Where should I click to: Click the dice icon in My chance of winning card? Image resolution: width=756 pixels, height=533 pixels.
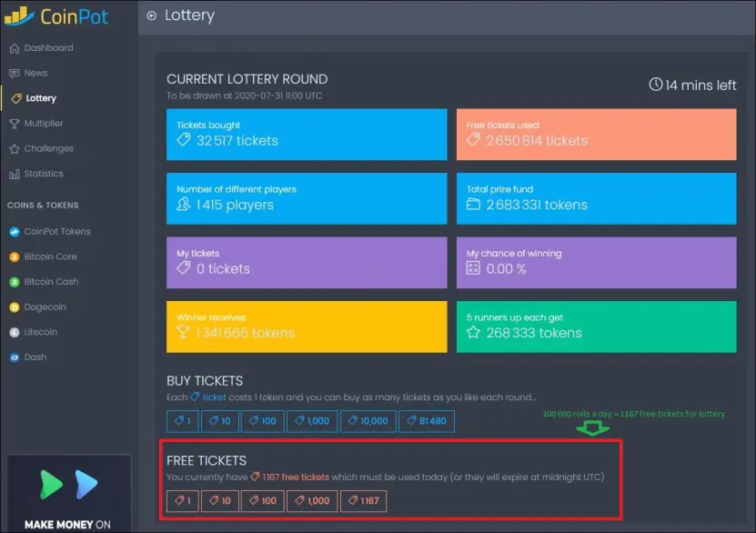click(x=473, y=268)
